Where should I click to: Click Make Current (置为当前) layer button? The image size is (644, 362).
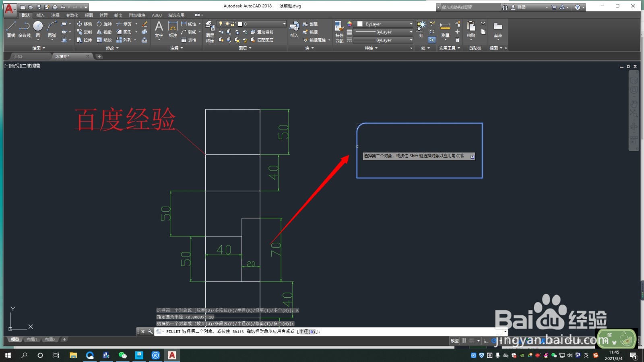click(x=262, y=32)
